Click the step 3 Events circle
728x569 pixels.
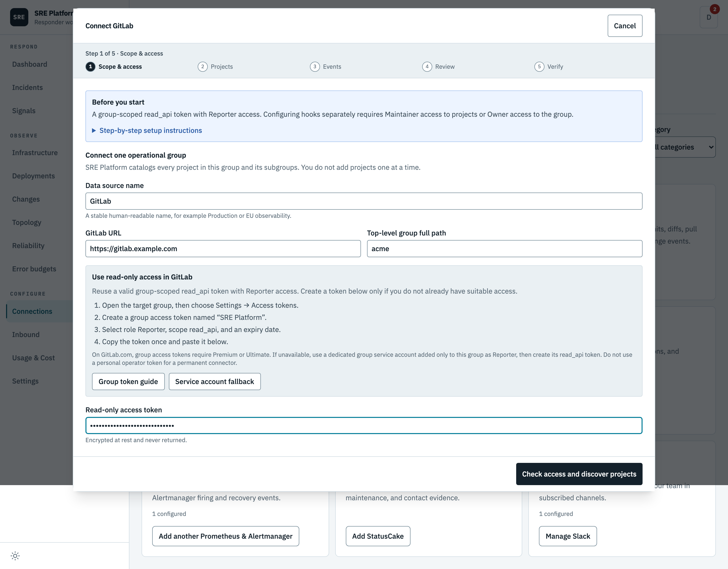point(315,67)
